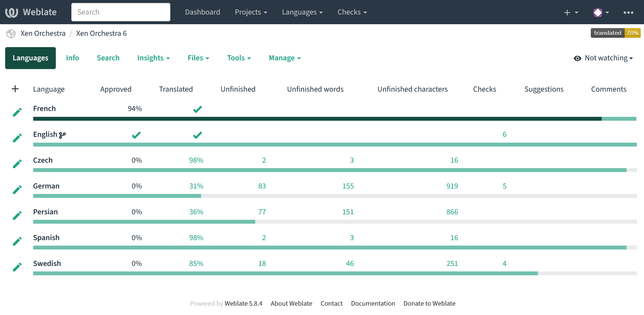Open the Swedish language link
Image resolution: width=644 pixels, height=315 pixels.
click(47, 264)
